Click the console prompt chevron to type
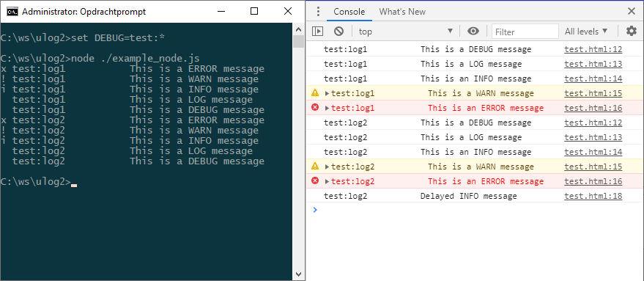The height and width of the screenshot is (281, 644). pyautogui.click(x=315, y=210)
